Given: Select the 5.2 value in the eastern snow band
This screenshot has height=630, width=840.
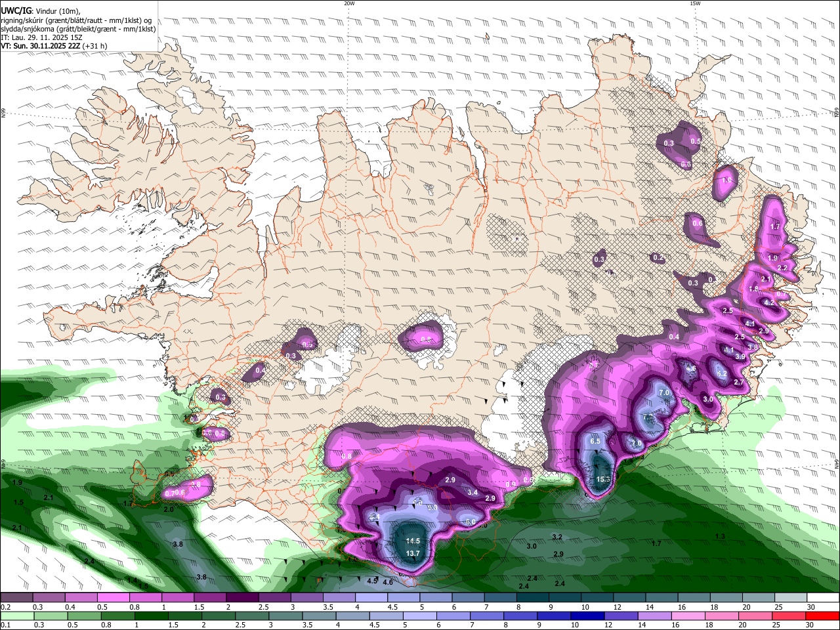Looking at the screenshot, I should [722, 374].
